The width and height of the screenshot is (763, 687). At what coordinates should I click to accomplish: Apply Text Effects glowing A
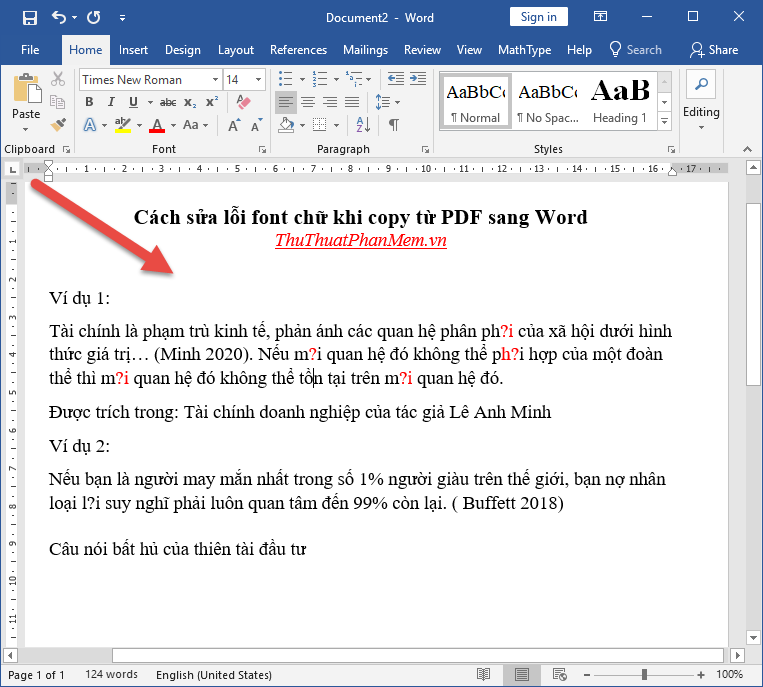point(90,125)
